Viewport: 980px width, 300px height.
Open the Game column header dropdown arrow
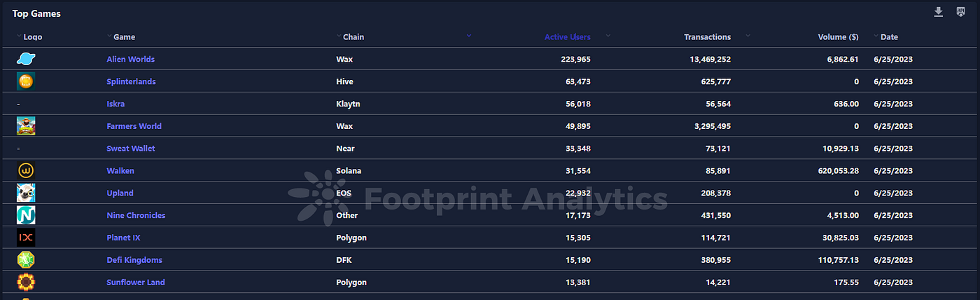pyautogui.click(x=109, y=35)
